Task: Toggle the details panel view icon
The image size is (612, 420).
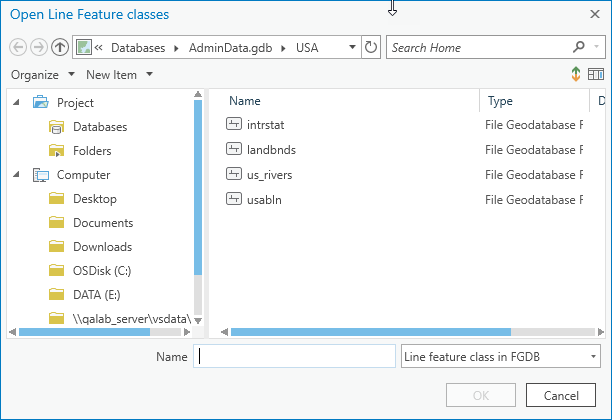Action: tap(596, 75)
